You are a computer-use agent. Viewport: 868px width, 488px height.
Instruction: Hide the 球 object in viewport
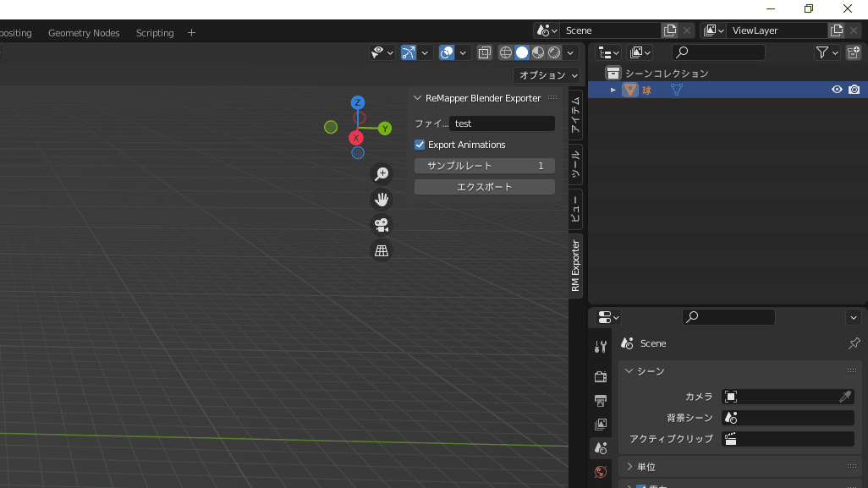click(837, 90)
